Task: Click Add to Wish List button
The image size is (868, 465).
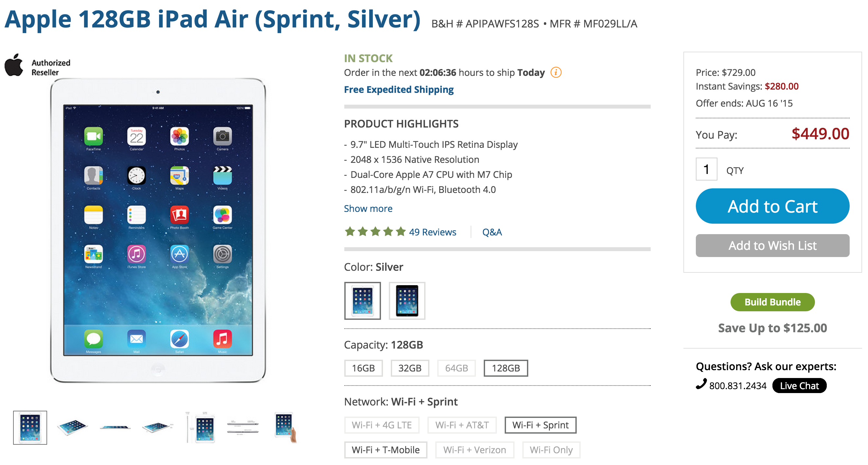Action: 772,245
